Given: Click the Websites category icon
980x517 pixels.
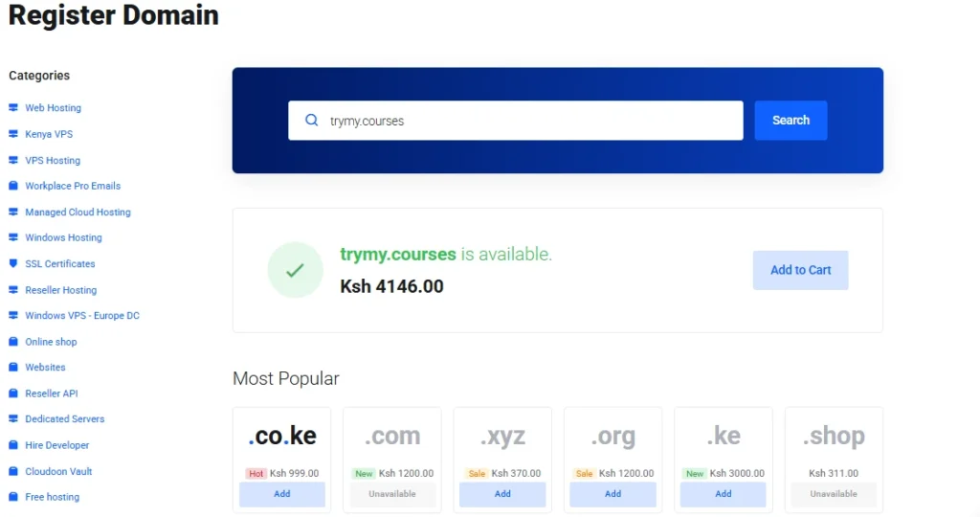Looking at the screenshot, I should pos(13,368).
